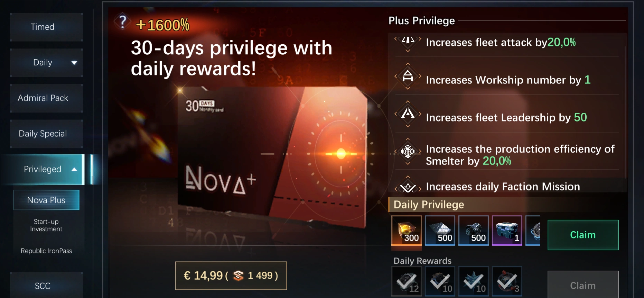Claim the Daily Privilege rewards

[x=583, y=235]
